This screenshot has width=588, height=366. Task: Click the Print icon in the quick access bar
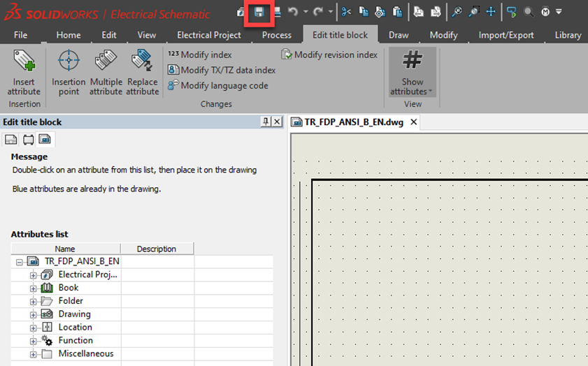coord(277,12)
